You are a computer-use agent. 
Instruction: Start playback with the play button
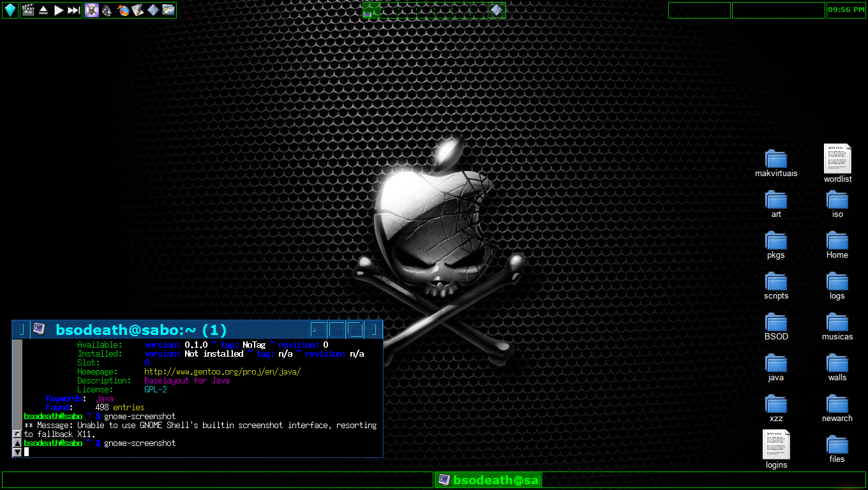[x=59, y=10]
